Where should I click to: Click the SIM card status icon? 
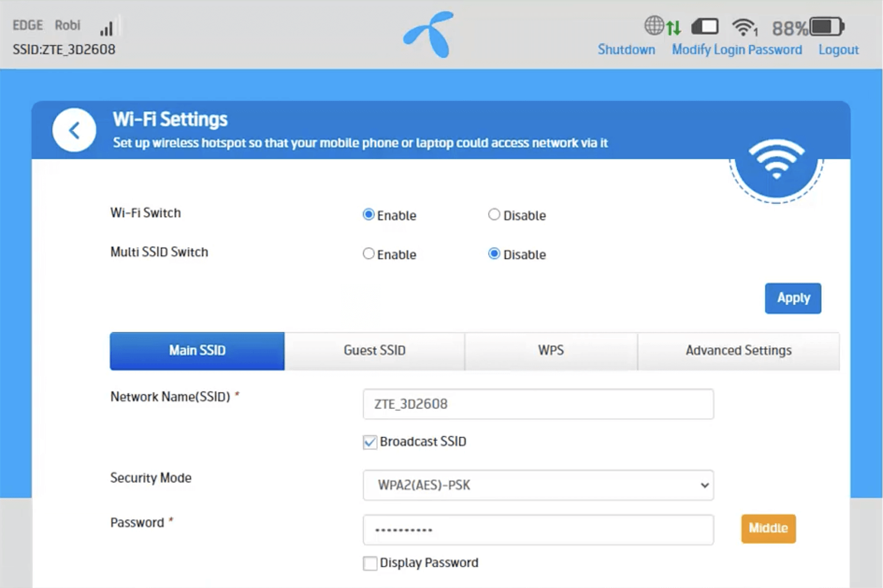click(x=705, y=26)
